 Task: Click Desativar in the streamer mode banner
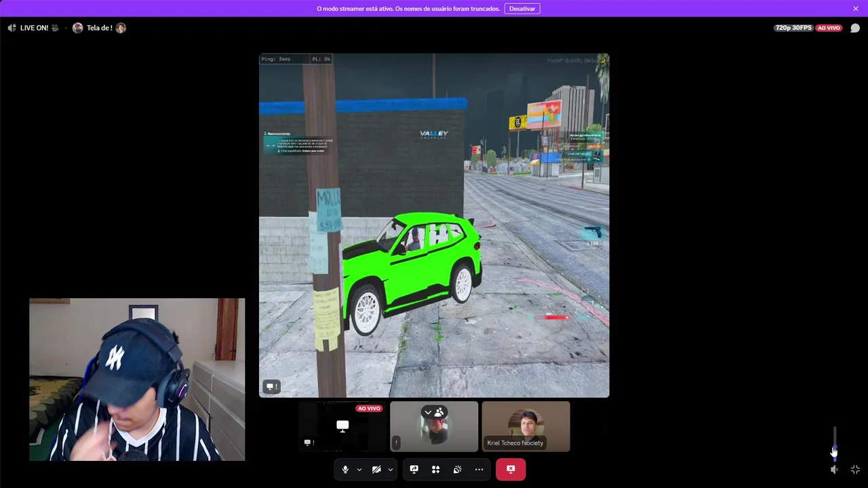(x=522, y=9)
